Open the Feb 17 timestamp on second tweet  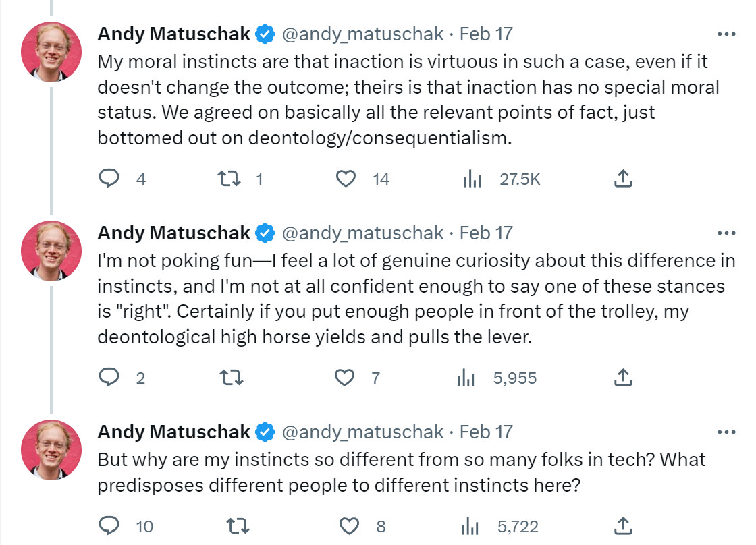coord(486,233)
